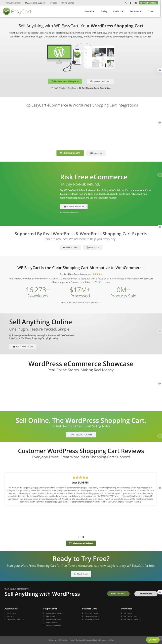Viewport: 162px width, 644px height.
Task: Open My Account & Support in top bar
Action: (35, 3)
